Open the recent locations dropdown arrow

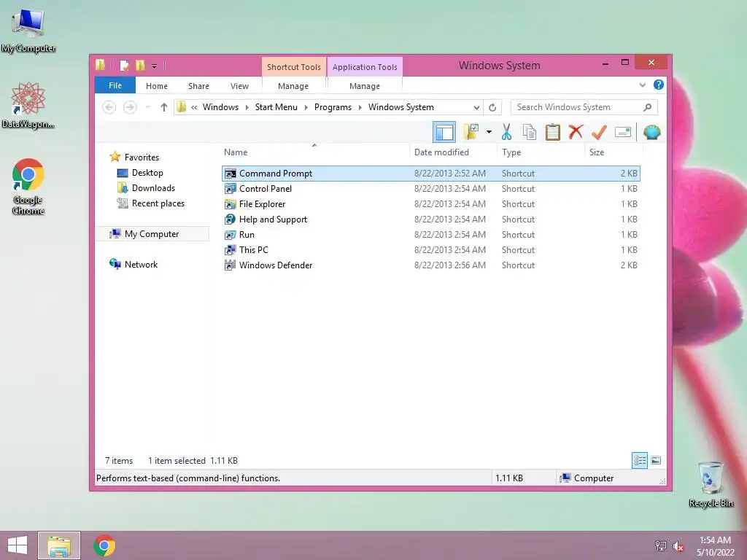(x=147, y=107)
